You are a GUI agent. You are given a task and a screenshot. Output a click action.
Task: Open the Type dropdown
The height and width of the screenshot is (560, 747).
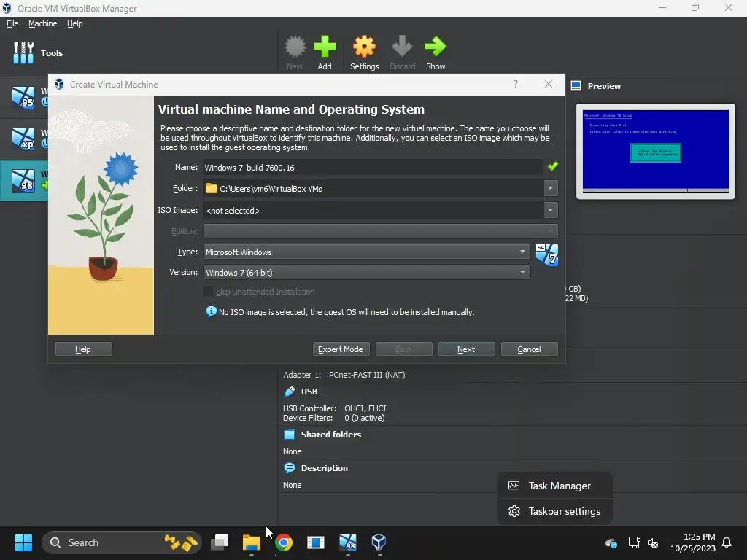click(x=366, y=252)
